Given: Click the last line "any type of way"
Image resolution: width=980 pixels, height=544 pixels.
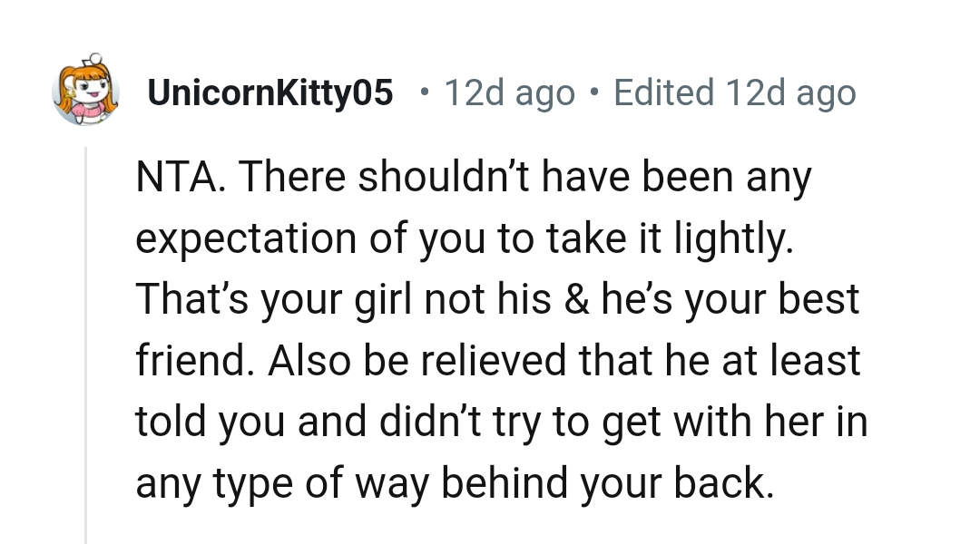Looking at the screenshot, I should [x=455, y=483].
